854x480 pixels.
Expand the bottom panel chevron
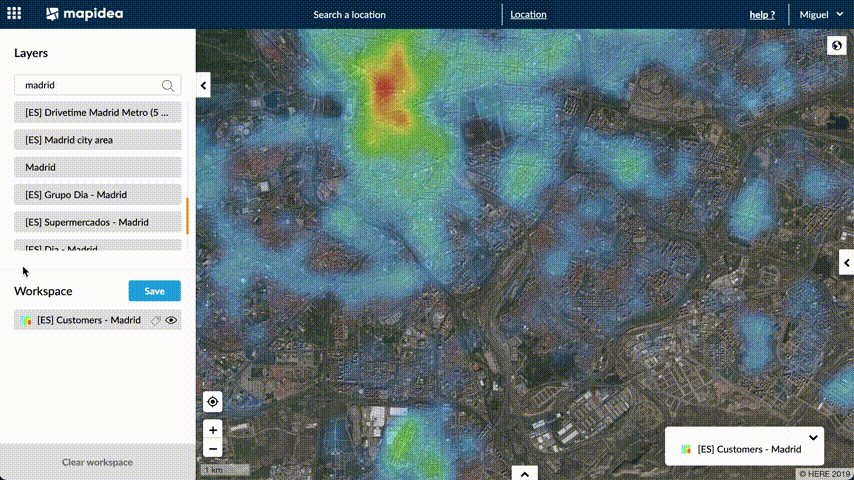[524, 473]
